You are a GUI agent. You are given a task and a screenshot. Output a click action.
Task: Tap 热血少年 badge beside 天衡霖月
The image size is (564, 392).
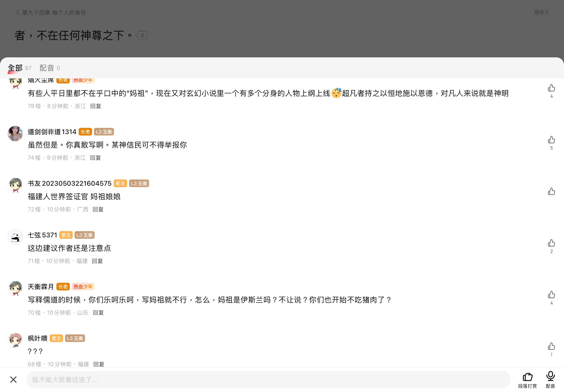[x=83, y=287]
